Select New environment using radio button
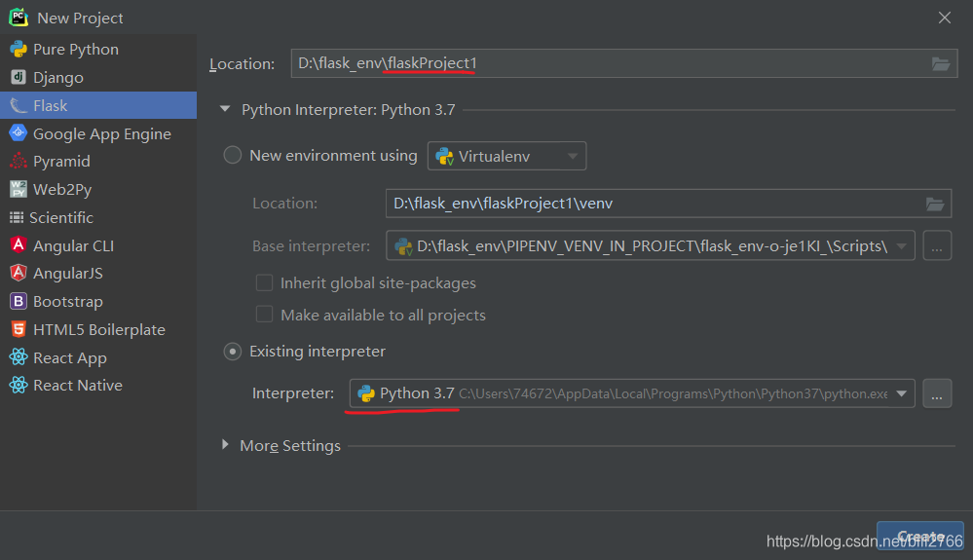 point(232,155)
